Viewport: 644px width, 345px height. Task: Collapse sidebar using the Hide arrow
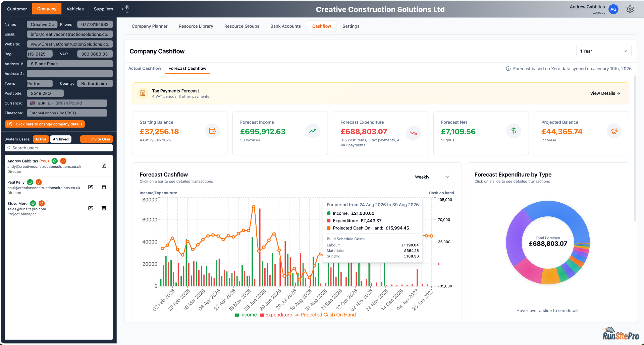125,9
